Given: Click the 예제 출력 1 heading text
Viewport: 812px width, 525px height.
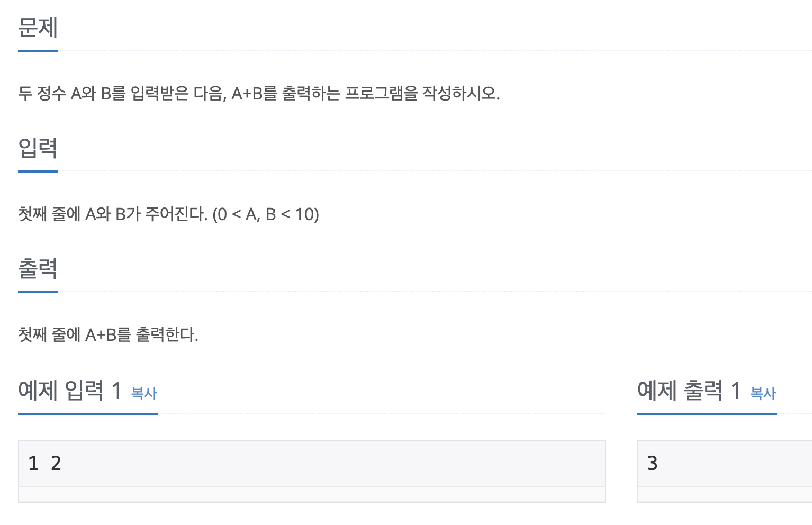Looking at the screenshot, I should [x=689, y=391].
